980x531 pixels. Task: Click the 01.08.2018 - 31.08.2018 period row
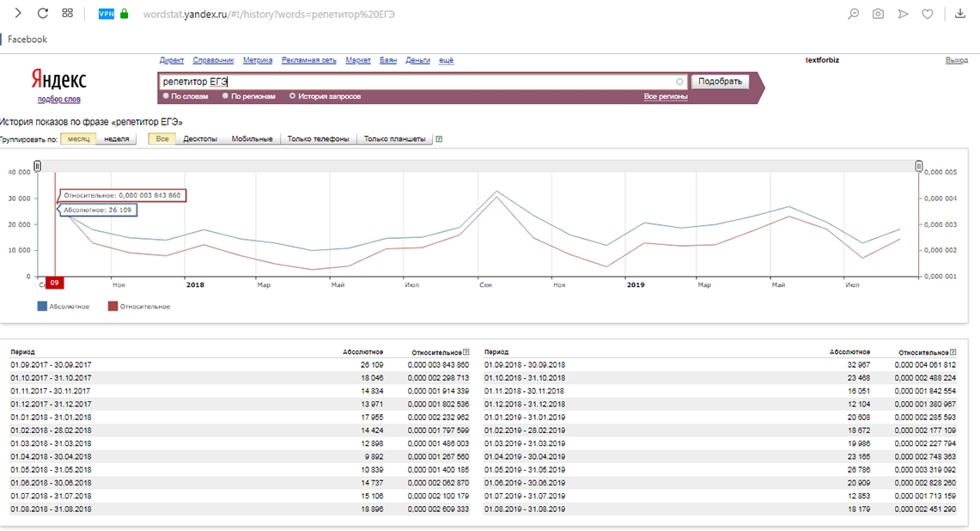click(239, 510)
